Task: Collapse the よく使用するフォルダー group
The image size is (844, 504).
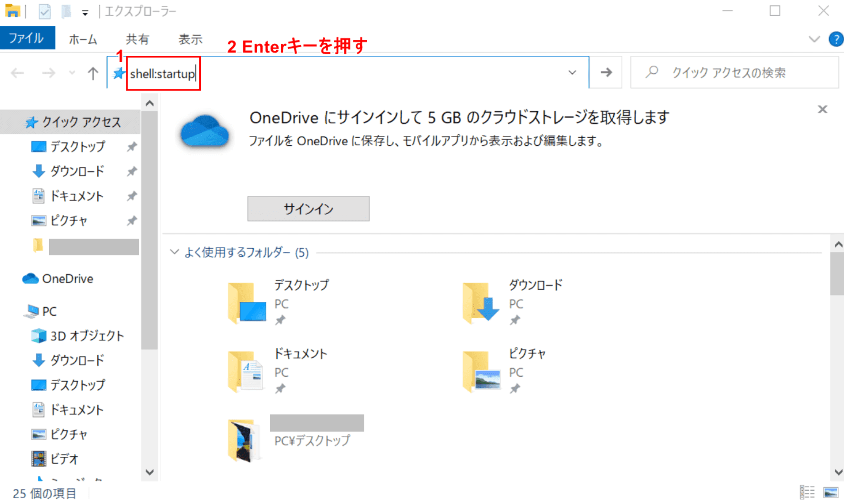Action: coord(175,252)
